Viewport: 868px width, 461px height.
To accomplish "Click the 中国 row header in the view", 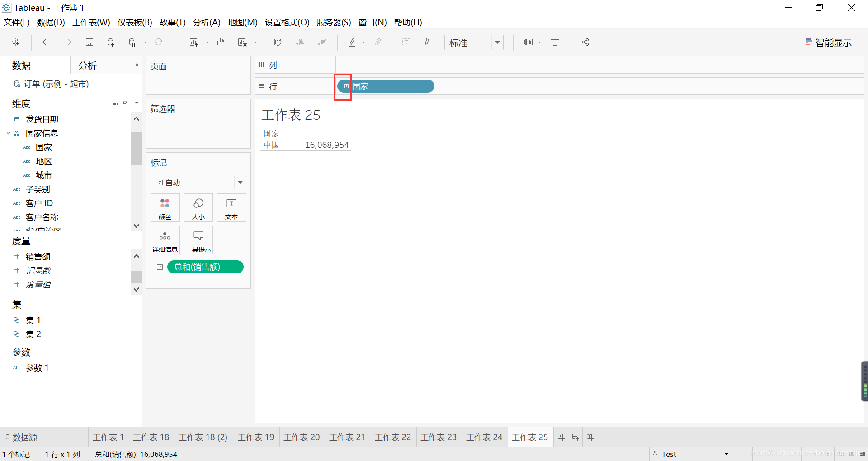I will (x=272, y=145).
